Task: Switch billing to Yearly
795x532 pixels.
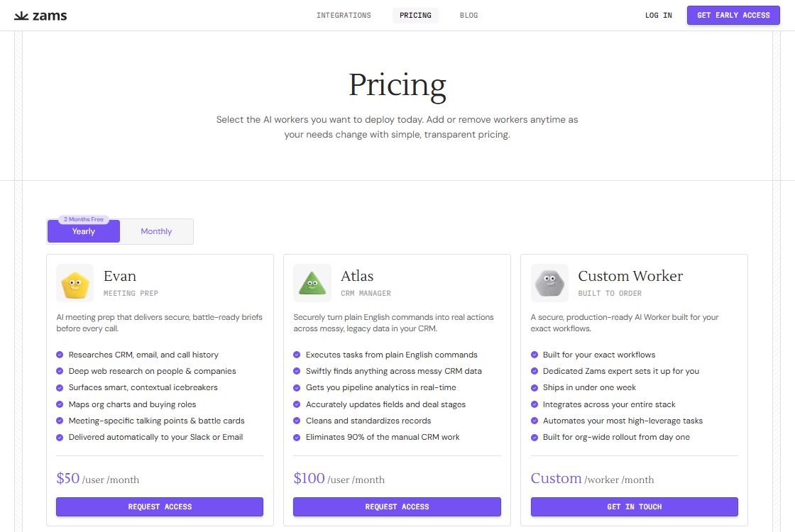Action: point(84,232)
